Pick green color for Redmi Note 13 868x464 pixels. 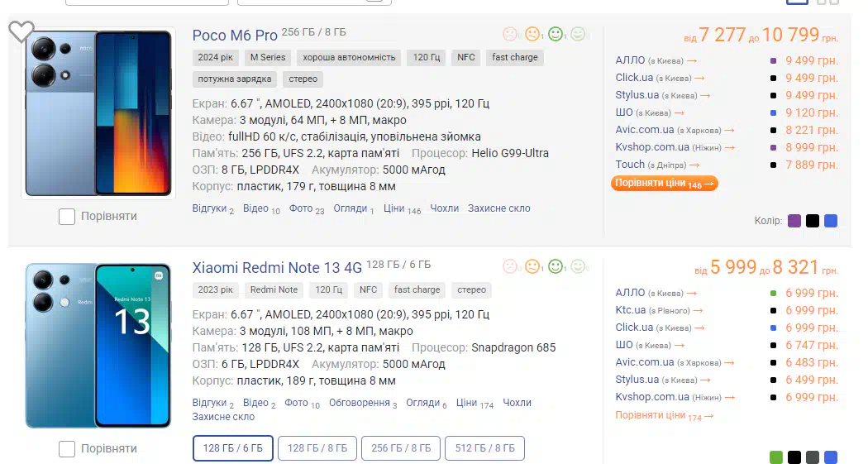(776, 457)
